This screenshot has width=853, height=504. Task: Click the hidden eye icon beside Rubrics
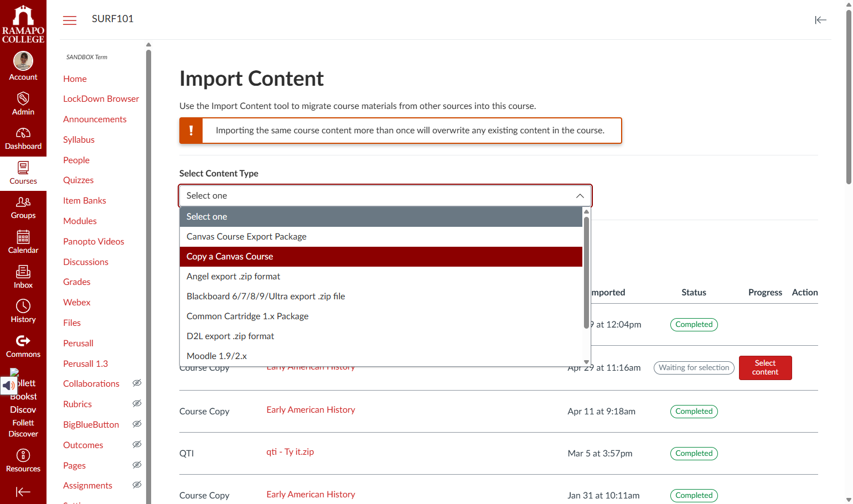(x=137, y=403)
